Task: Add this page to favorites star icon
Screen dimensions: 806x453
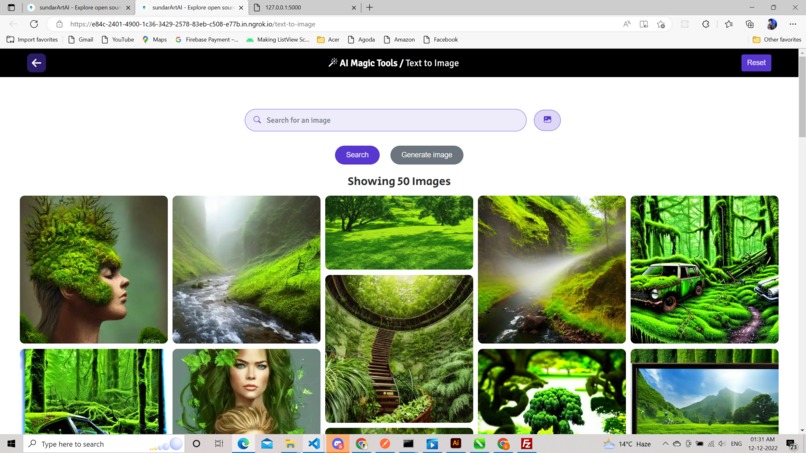Action: tap(661, 24)
